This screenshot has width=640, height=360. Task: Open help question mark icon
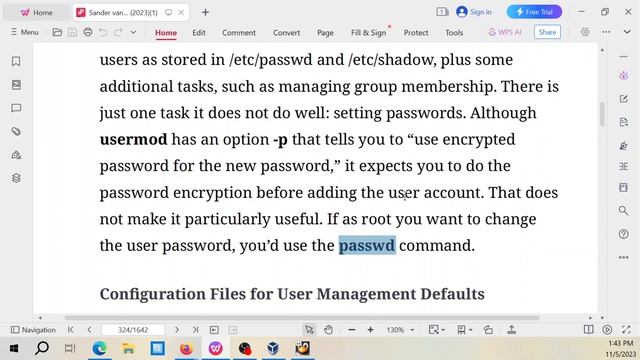click(x=623, y=234)
